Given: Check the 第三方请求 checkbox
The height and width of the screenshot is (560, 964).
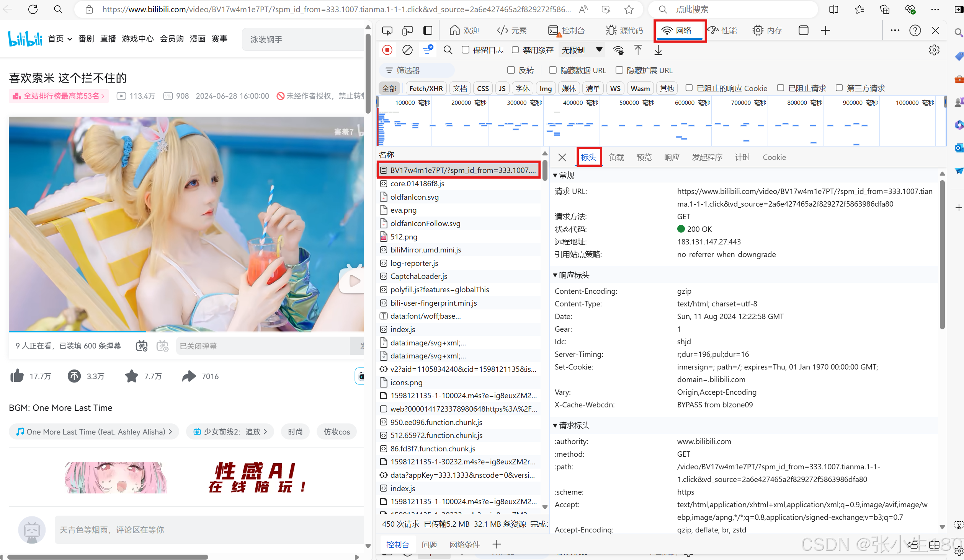Looking at the screenshot, I should coord(839,88).
